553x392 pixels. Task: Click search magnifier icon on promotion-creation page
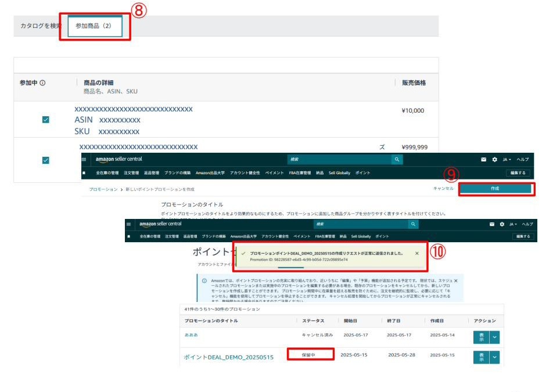point(397,159)
